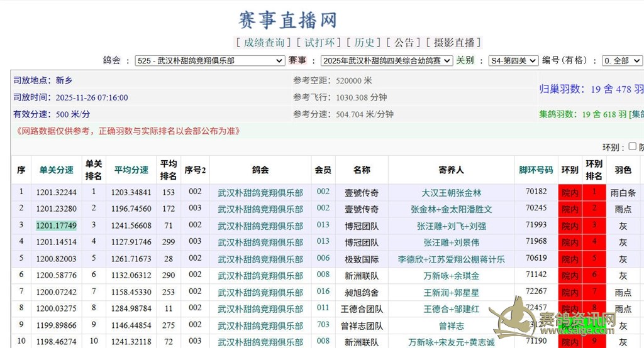The width and height of the screenshot is (644, 348).
Task: Click the 赛事直播网 site title
Action: (x=289, y=19)
